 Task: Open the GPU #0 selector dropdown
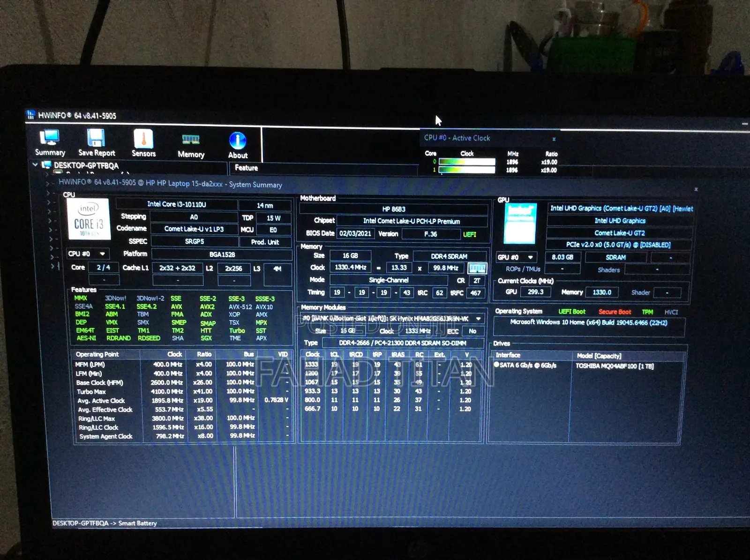click(x=516, y=257)
